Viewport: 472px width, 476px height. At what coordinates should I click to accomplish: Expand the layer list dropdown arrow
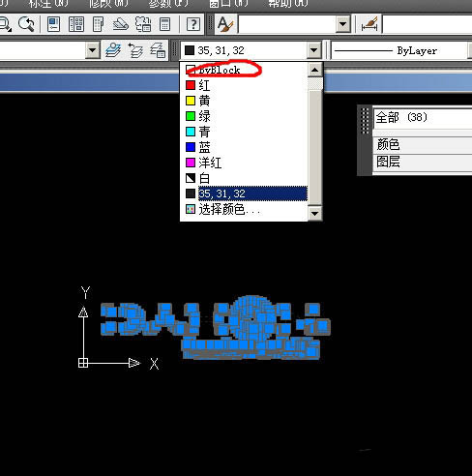pos(92,50)
